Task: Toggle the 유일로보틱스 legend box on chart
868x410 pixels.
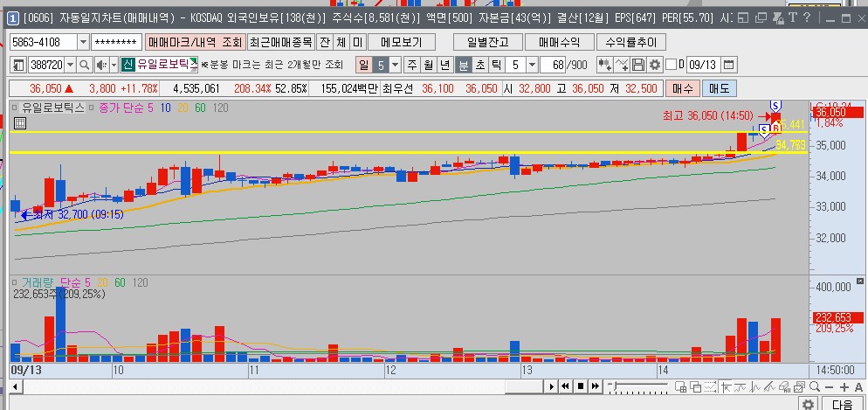Action: coord(14,108)
